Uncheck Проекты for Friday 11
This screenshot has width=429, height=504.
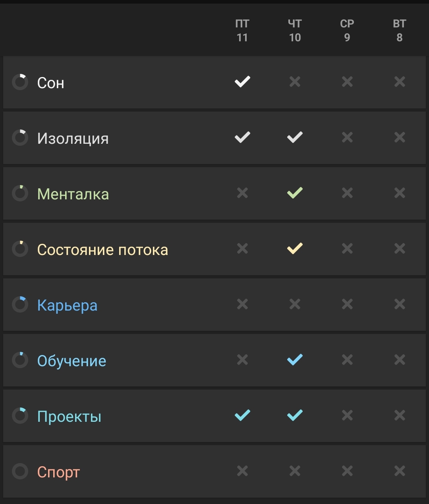click(x=242, y=415)
